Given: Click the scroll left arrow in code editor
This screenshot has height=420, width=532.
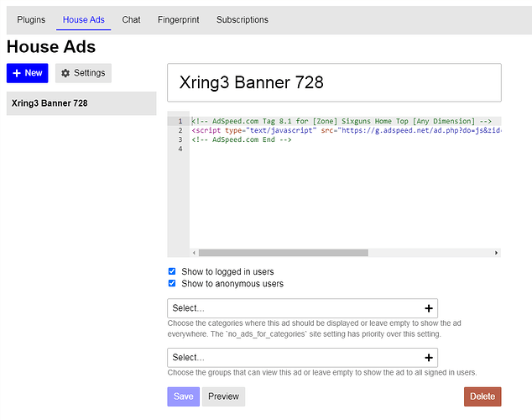Looking at the screenshot, I should coord(194,253).
